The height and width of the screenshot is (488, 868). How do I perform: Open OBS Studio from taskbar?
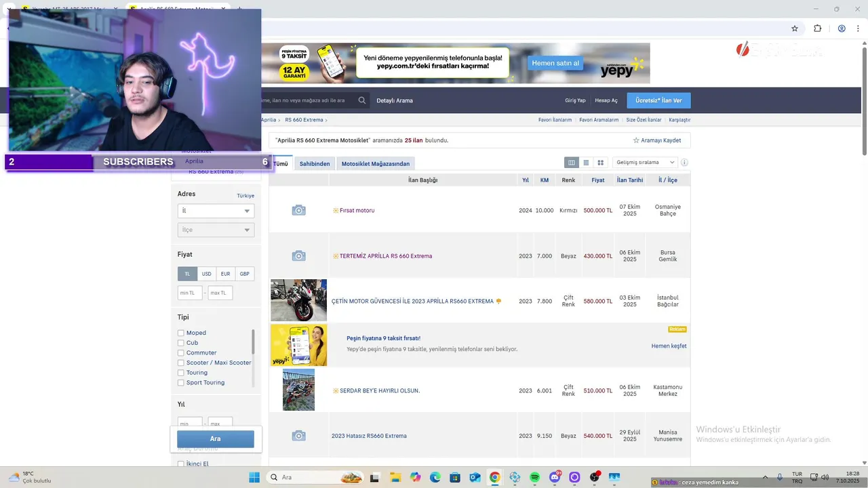coord(595,477)
